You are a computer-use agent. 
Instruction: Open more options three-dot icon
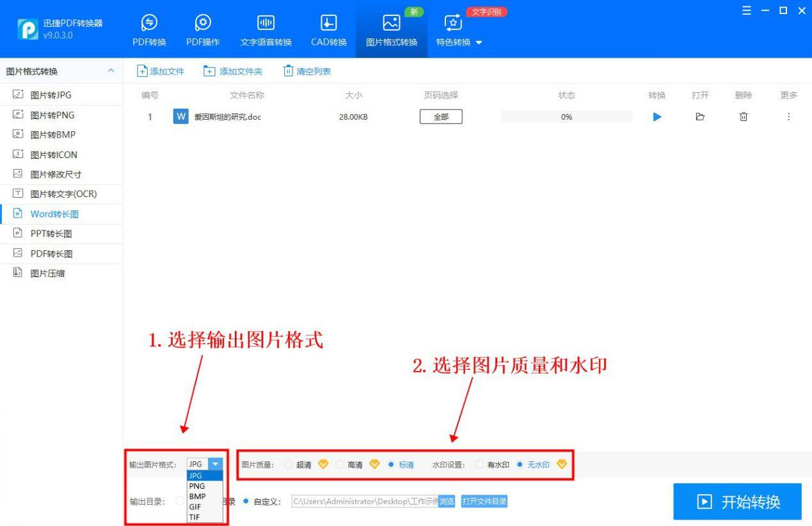pos(788,117)
